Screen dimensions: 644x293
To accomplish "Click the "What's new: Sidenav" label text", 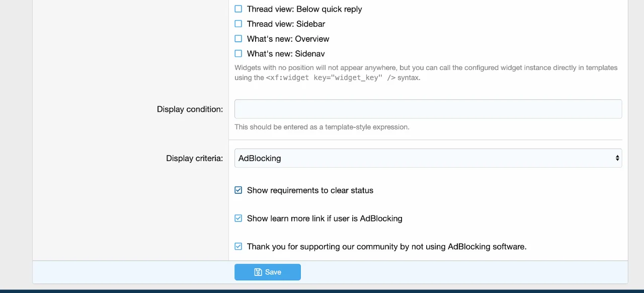I will [x=286, y=53].
